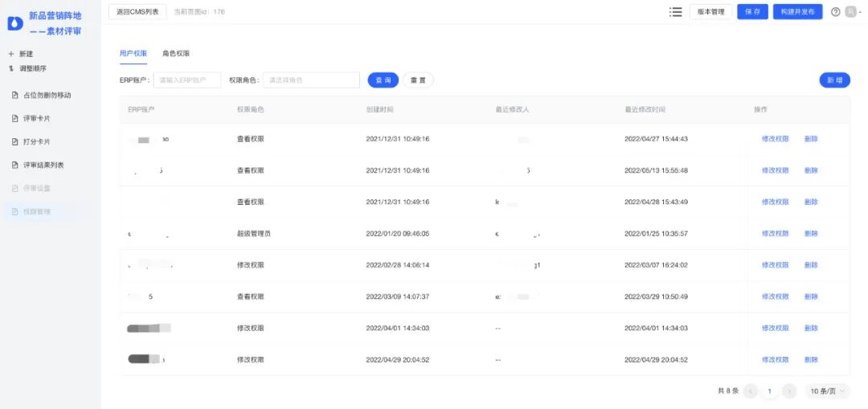Image resolution: width=868 pixels, height=409 pixels.
Task: Click the 创建时间 column header
Action: pyautogui.click(x=379, y=109)
